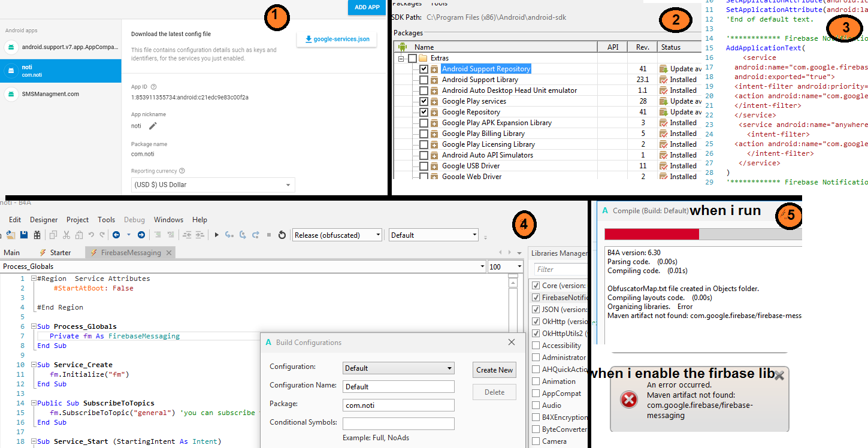Open the Tools menu in B4A

click(107, 220)
